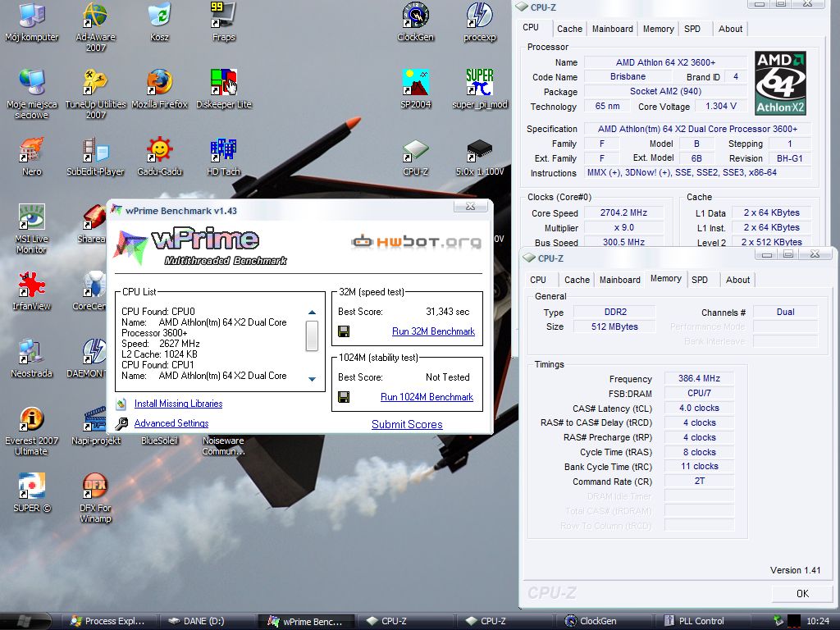Switch to Mainboard tab in upper CPU-Z
Screen dimensions: 840x630
[612, 29]
